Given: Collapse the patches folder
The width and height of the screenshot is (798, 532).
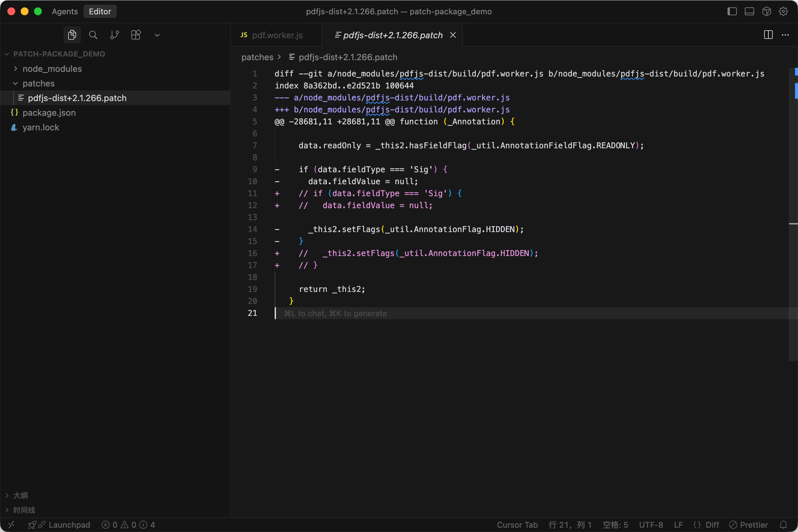Looking at the screenshot, I should (x=38, y=83).
